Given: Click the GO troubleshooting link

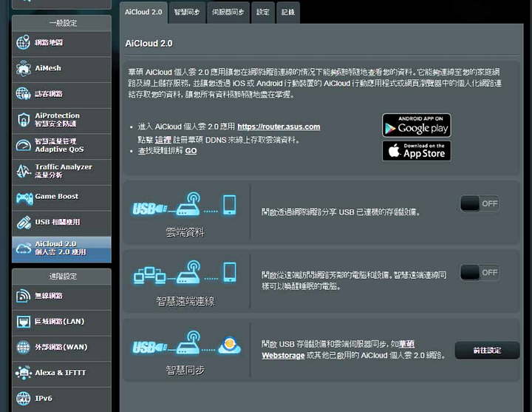Looking at the screenshot, I should (x=191, y=151).
